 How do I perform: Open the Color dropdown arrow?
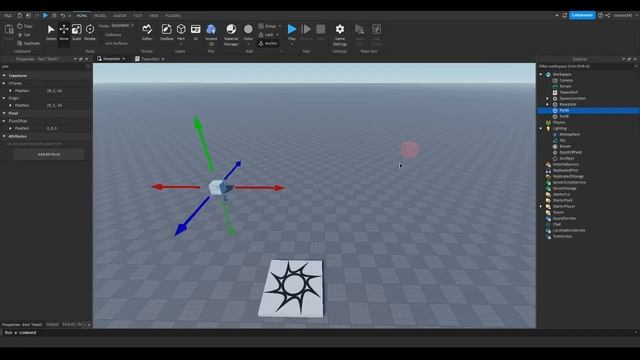click(248, 44)
